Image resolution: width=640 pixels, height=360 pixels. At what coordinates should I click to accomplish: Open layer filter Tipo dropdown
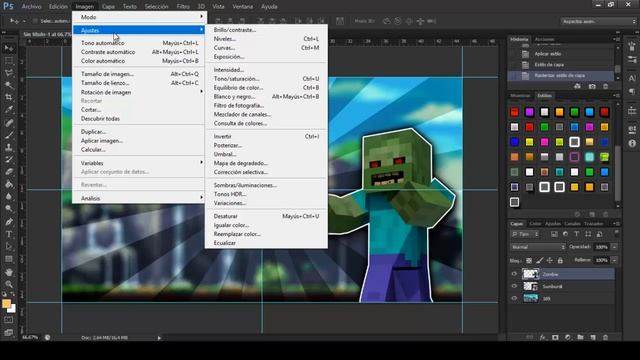525,234
